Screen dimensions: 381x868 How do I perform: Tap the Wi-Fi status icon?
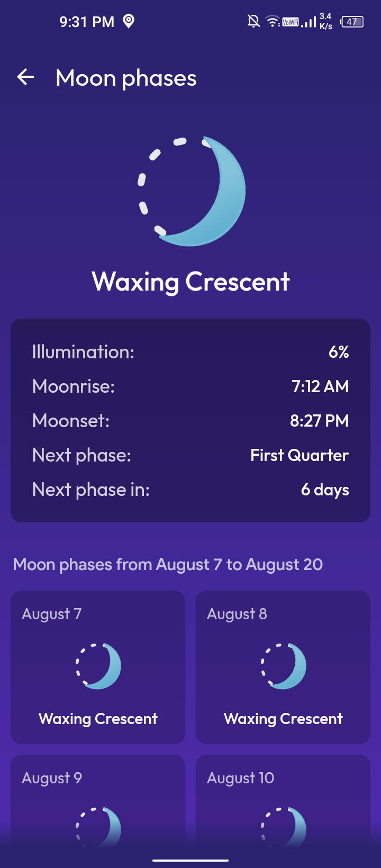click(273, 22)
